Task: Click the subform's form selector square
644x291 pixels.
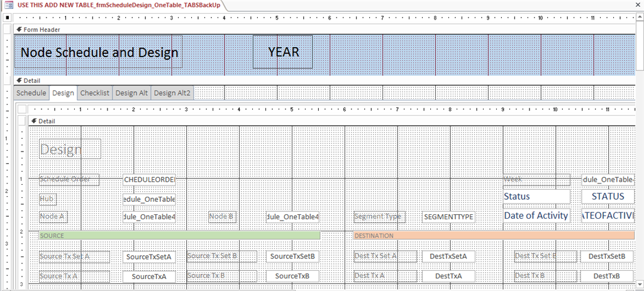Action: [x=22, y=109]
